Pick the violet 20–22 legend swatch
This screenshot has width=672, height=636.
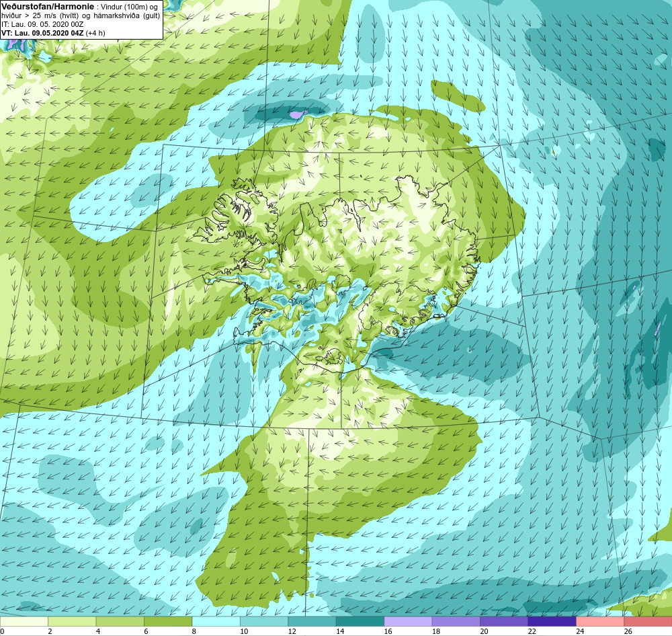pos(504,622)
